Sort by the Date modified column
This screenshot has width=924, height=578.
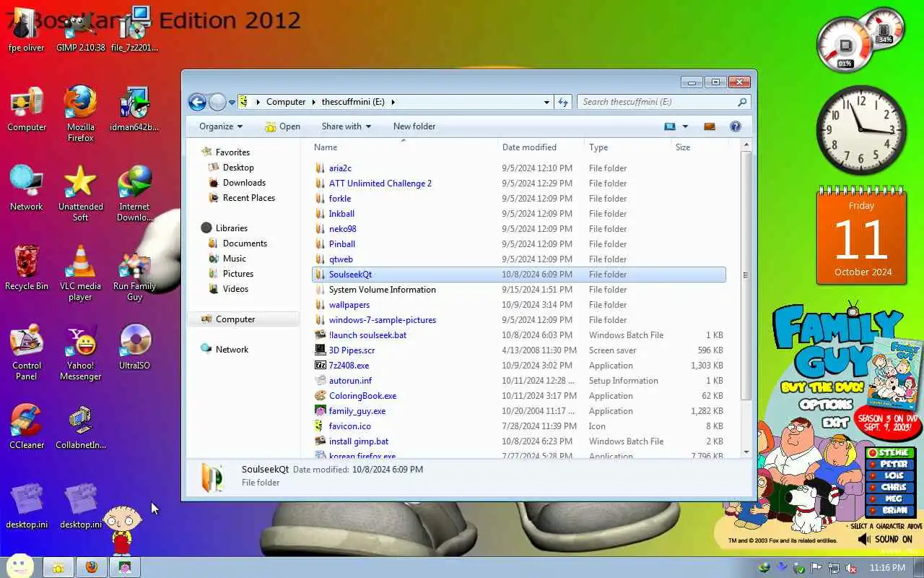point(541,147)
